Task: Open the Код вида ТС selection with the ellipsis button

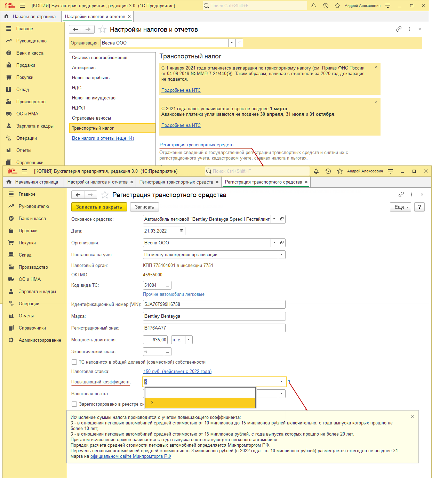Action: (x=168, y=285)
